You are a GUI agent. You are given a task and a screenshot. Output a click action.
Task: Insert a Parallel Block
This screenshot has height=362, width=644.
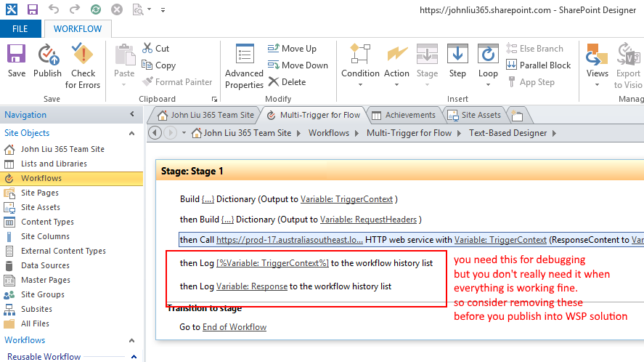(538, 65)
